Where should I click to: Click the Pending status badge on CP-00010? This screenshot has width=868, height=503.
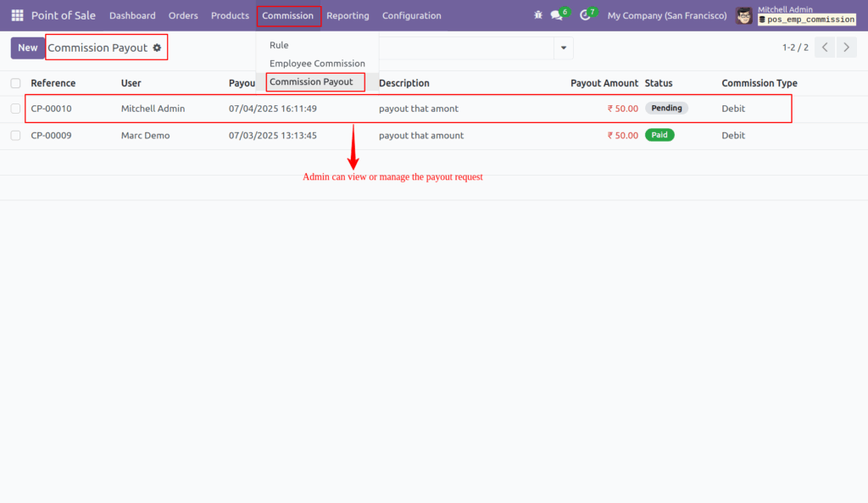(666, 108)
